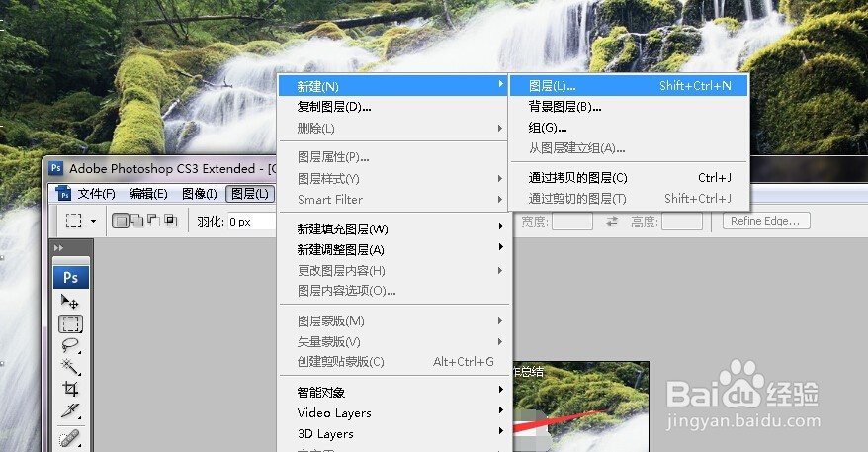The height and width of the screenshot is (452, 868).
Task: Select 背景图层(B)... in submenu
Action: tap(629, 107)
